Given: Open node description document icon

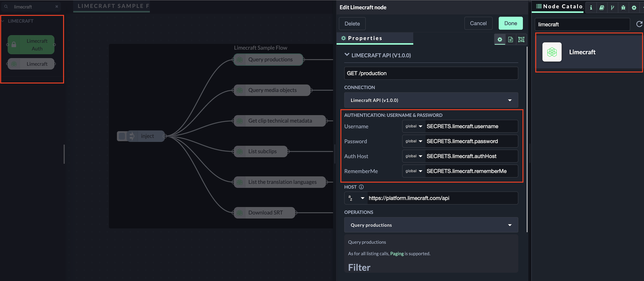Looking at the screenshot, I should pyautogui.click(x=510, y=39).
